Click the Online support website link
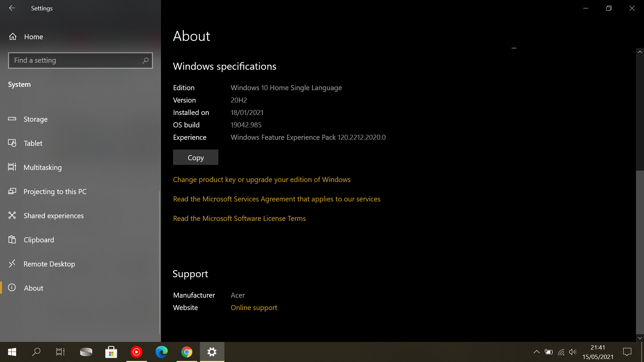This screenshot has height=362, width=644. pos(254,308)
